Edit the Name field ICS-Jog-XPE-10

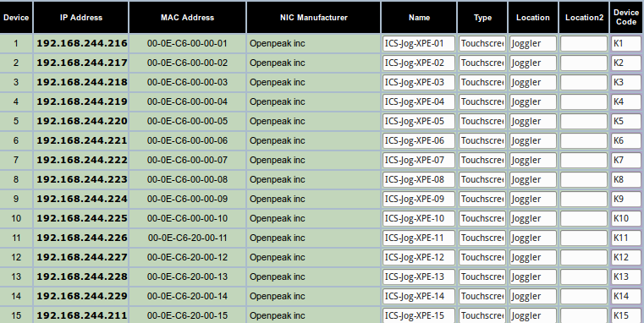click(419, 219)
